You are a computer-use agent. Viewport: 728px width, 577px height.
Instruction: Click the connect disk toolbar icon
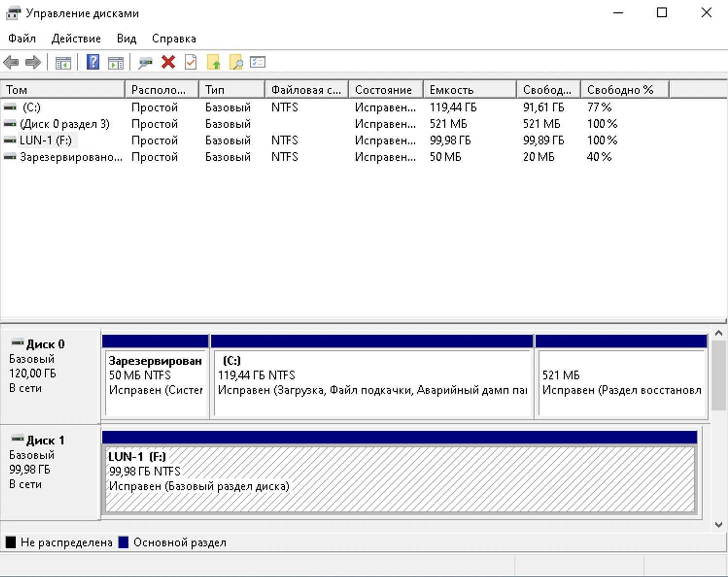pyautogui.click(x=145, y=62)
